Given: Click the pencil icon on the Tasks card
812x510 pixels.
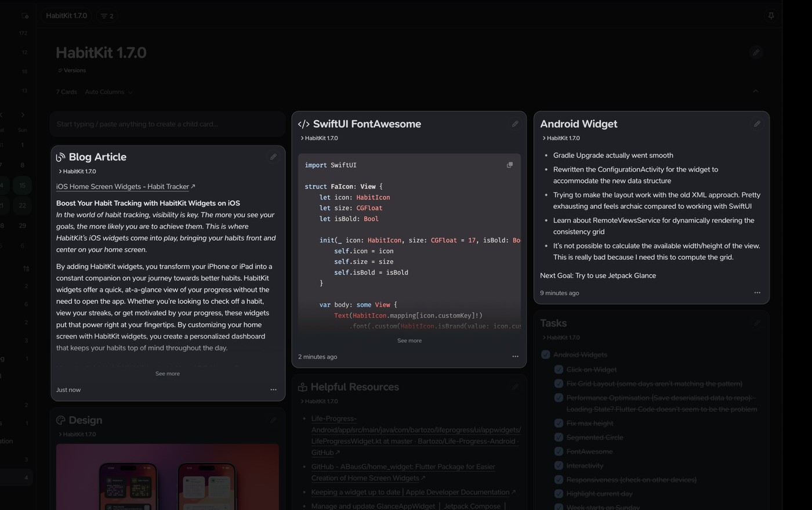Looking at the screenshot, I should click(757, 323).
